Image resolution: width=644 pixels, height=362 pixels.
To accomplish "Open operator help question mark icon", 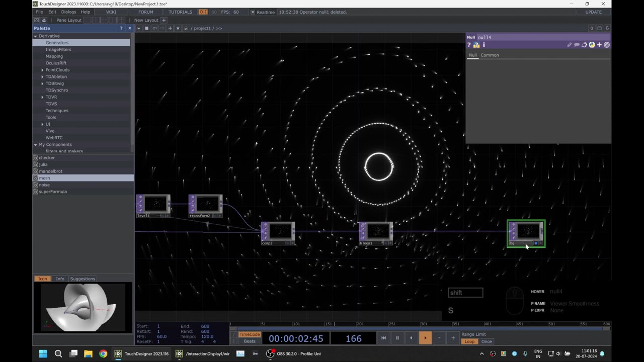I will pyautogui.click(x=469, y=45).
